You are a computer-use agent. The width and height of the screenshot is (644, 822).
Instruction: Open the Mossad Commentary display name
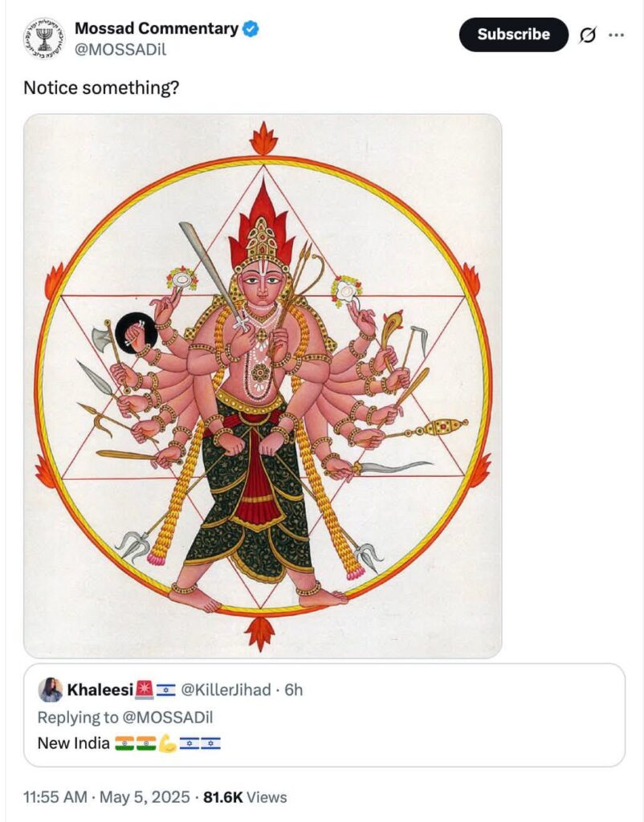click(x=156, y=29)
